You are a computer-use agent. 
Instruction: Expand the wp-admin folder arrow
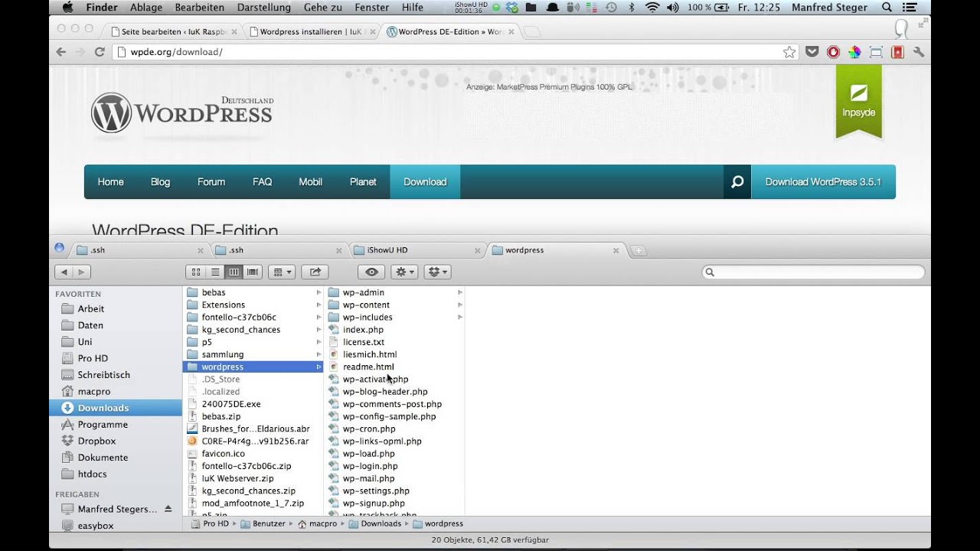(x=460, y=292)
